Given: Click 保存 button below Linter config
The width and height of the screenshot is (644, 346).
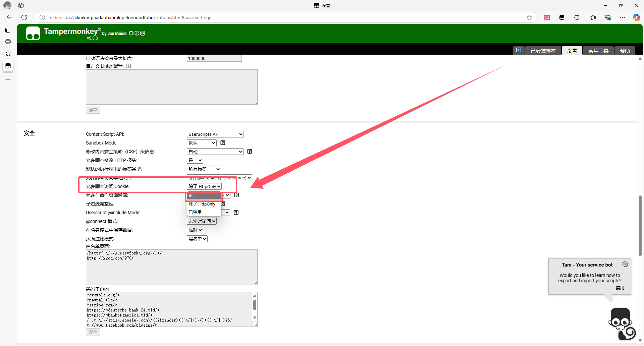Looking at the screenshot, I should click(x=93, y=110).
